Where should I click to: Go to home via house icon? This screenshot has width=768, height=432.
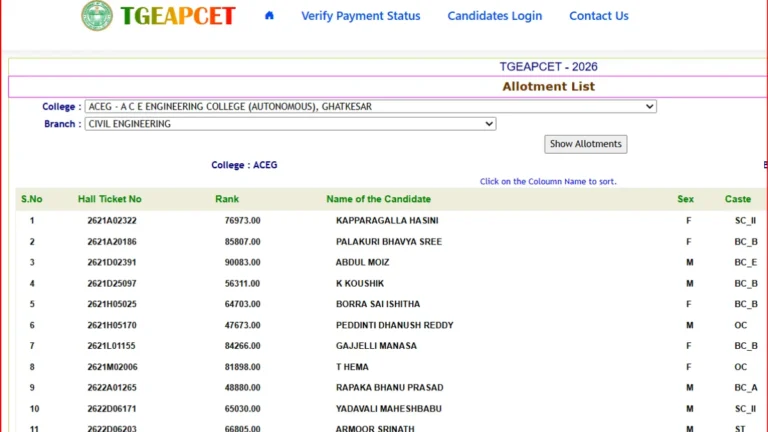[x=269, y=16]
